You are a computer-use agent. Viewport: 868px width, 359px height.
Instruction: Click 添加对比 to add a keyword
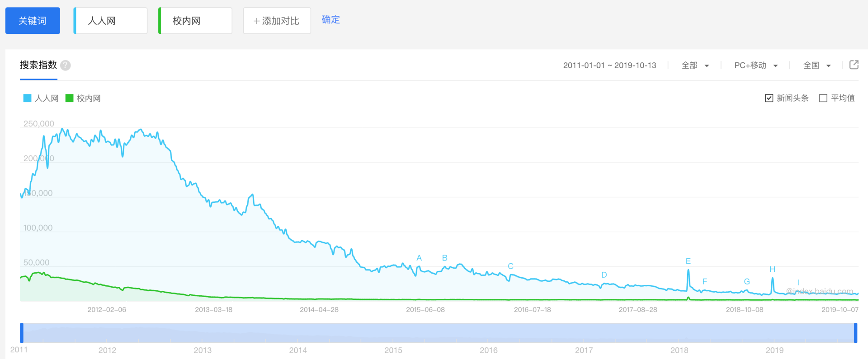click(x=277, y=21)
